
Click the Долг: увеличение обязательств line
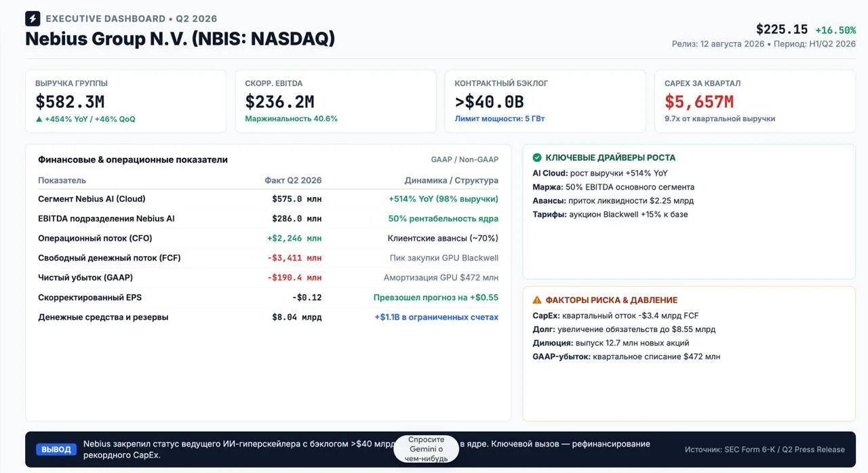click(x=624, y=329)
